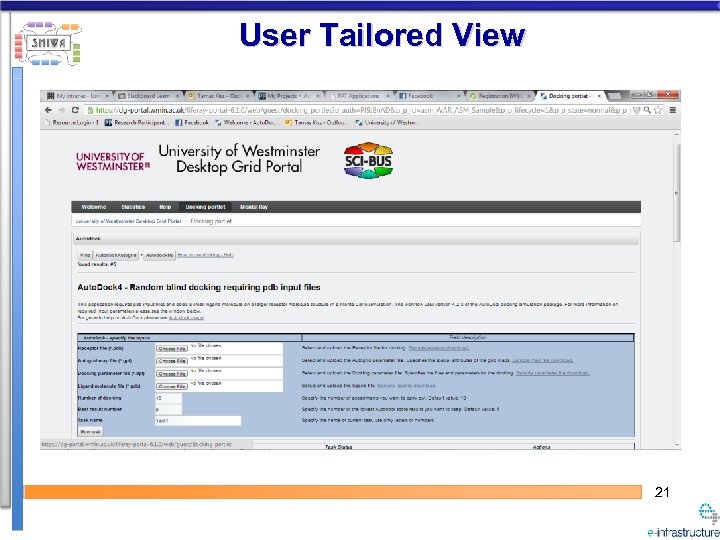Screen dimensions: 720x540
Task: Reload the page with refresh icon
Action: point(75,110)
